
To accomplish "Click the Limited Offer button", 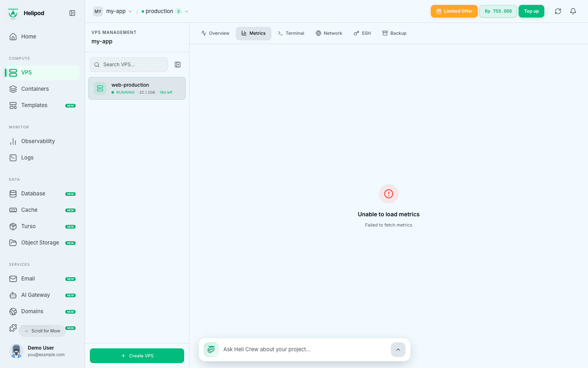I will [454, 11].
